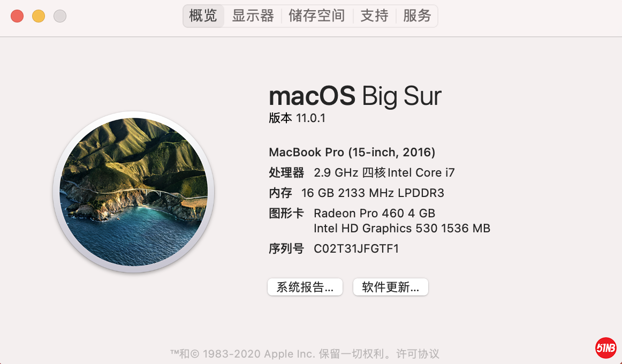This screenshot has height=364, width=622.
Task: Select the 储存空间 tab
Action: pyautogui.click(x=317, y=16)
